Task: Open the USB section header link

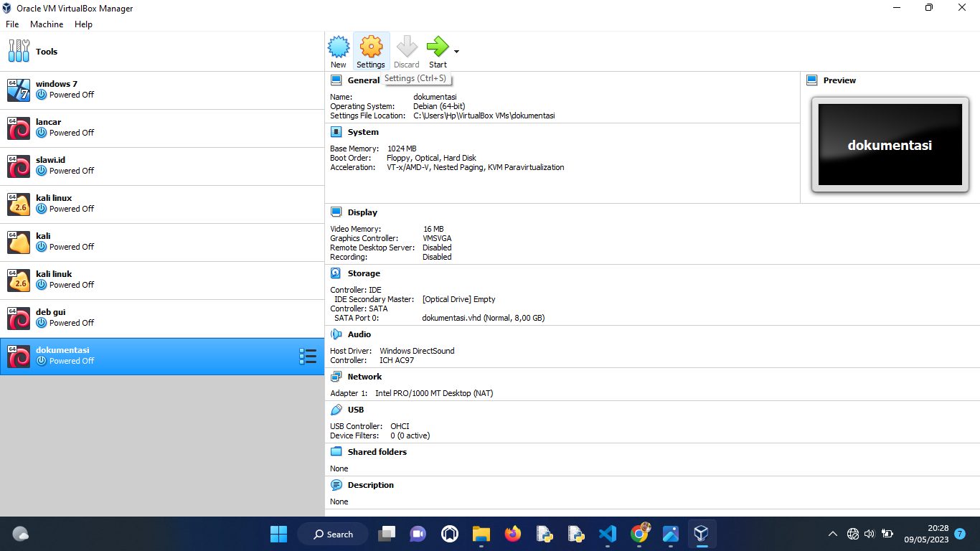Action: [356, 410]
